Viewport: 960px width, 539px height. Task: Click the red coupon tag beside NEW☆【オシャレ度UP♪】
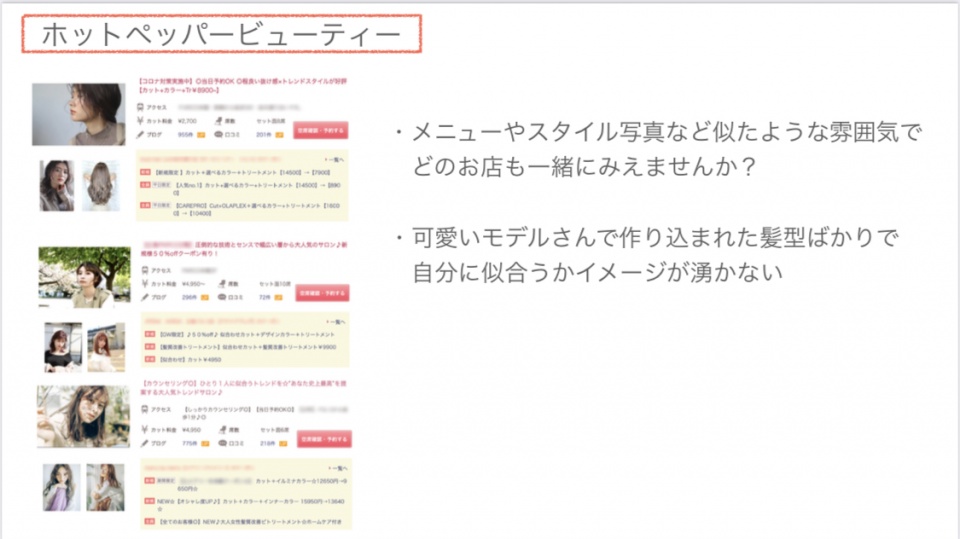(x=149, y=501)
